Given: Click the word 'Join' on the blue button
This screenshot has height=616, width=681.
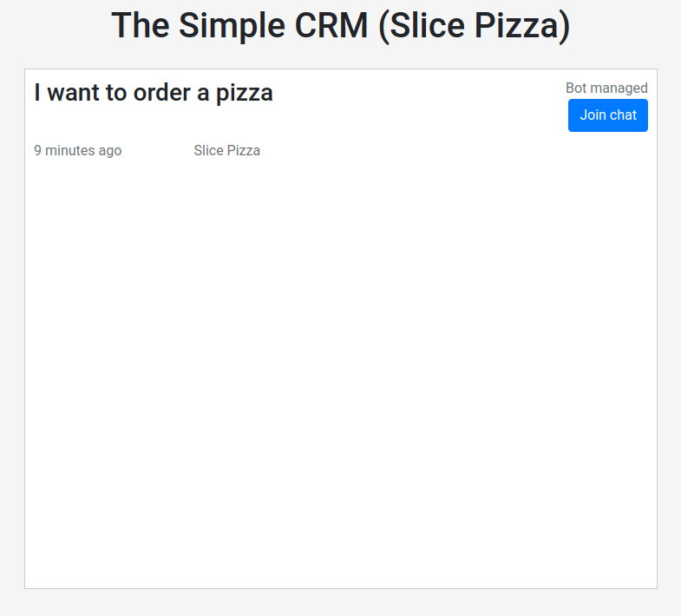Looking at the screenshot, I should pyautogui.click(x=593, y=115).
